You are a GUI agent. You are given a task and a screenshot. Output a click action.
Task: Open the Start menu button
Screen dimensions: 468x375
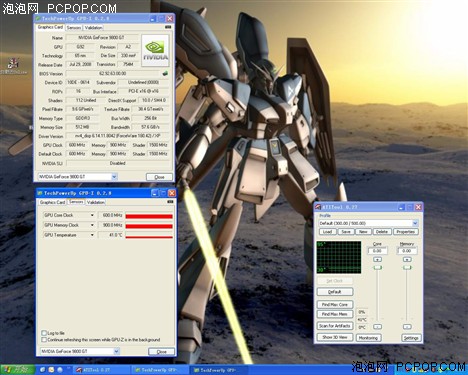pos(17,370)
